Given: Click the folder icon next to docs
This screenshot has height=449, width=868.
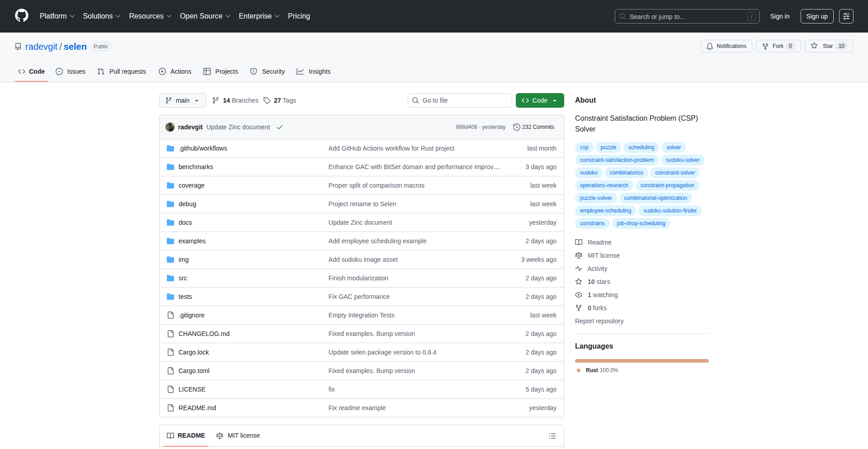Looking at the screenshot, I should [x=170, y=222].
